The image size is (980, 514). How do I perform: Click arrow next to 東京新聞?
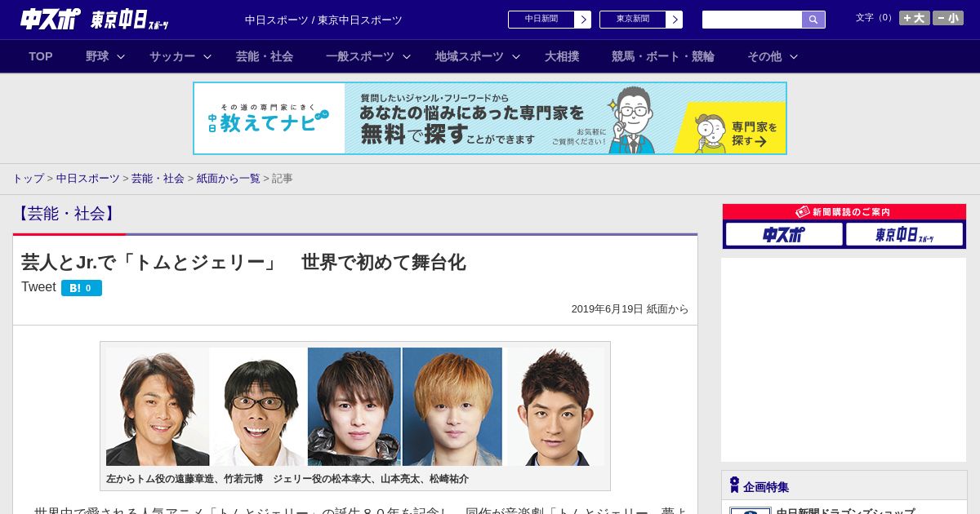[675, 20]
